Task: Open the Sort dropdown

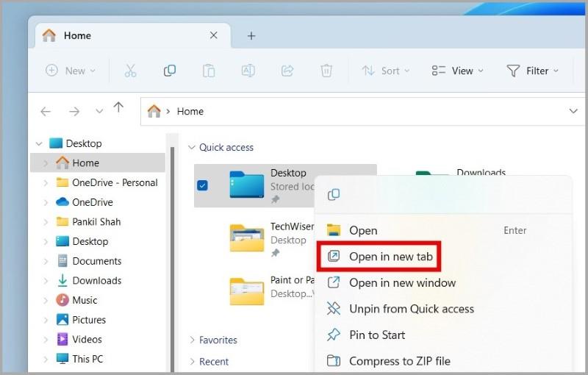Action: pyautogui.click(x=385, y=71)
